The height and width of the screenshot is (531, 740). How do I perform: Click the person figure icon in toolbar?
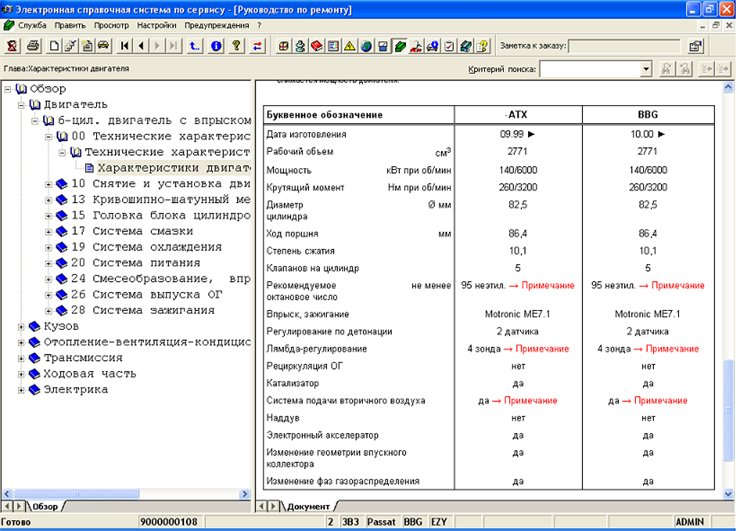tap(300, 46)
